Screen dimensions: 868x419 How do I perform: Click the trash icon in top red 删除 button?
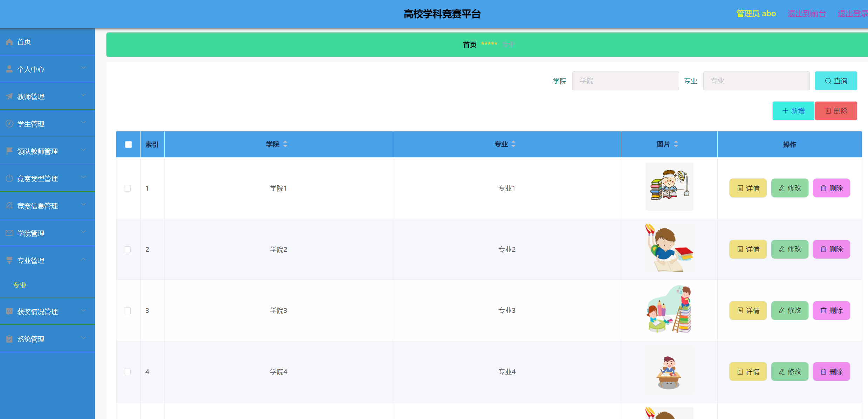[828, 111]
